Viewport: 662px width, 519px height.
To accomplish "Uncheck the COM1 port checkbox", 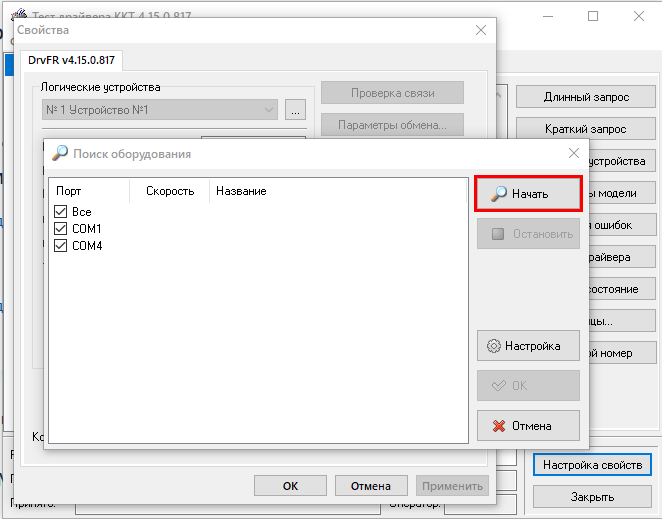I will (x=60, y=229).
